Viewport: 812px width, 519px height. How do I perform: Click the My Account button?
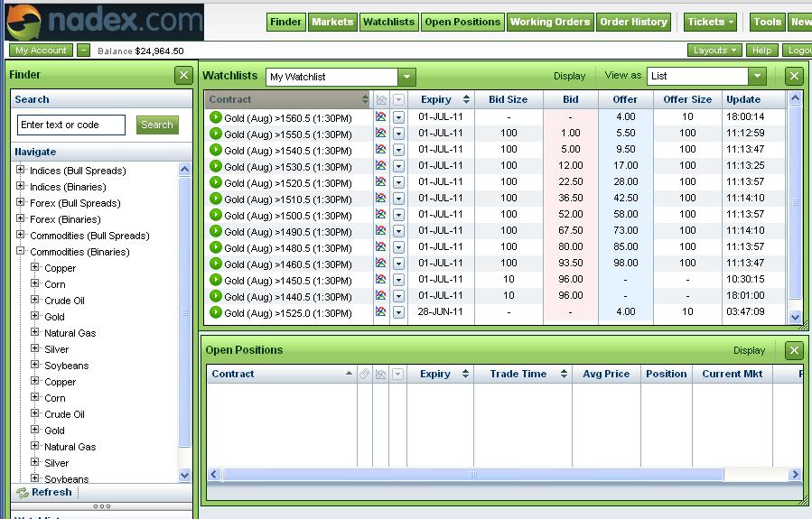[41, 51]
